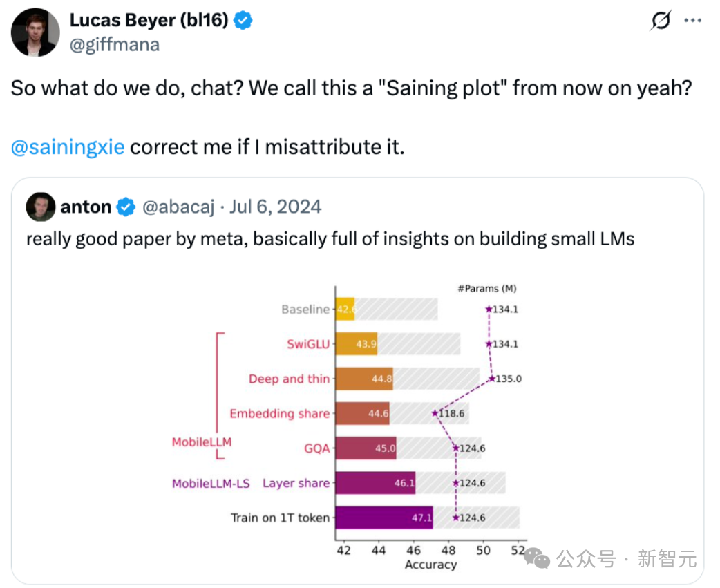Open Lucas Beyer's profile avatar
Screen dimensions: 720x588
tap(35, 32)
